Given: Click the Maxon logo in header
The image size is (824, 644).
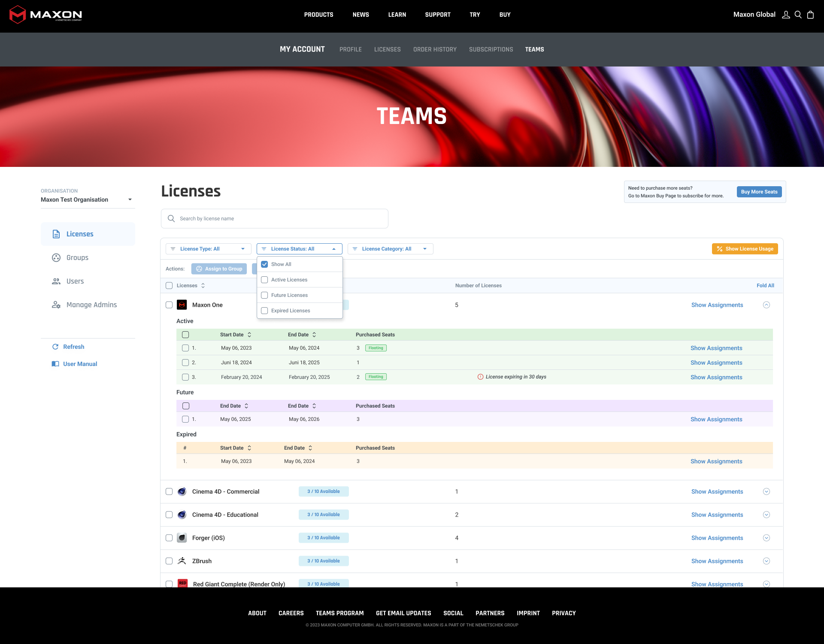Looking at the screenshot, I should pos(45,15).
